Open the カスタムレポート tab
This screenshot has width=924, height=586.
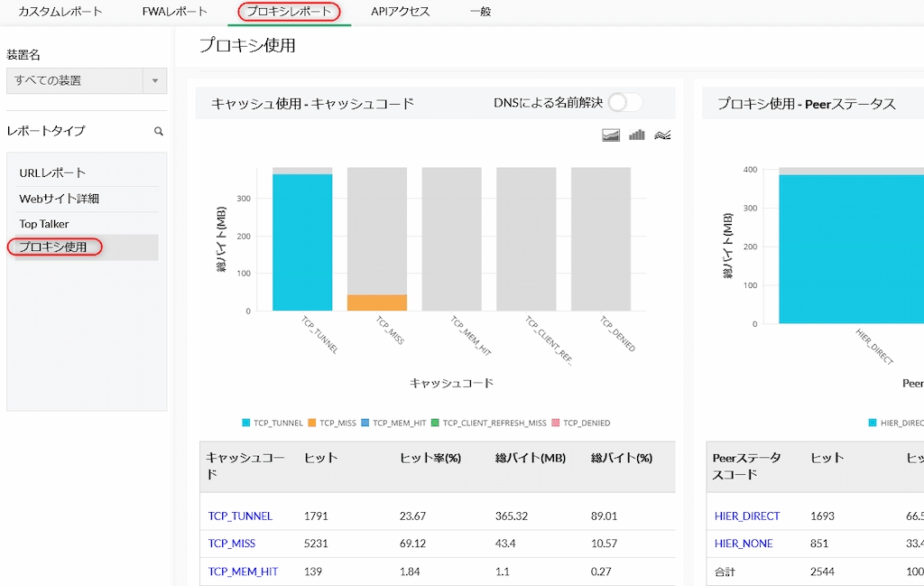[60, 11]
